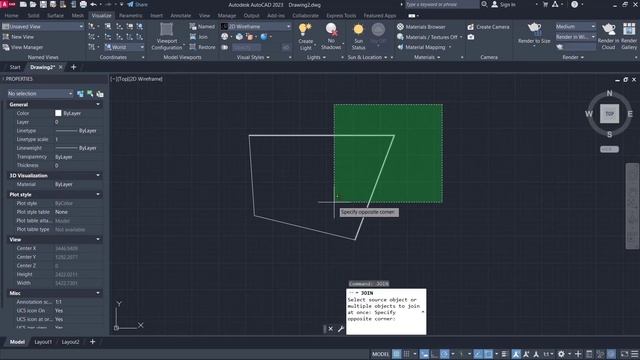Click Render to Size teapot icon
This screenshot has width=640, height=360.
(534, 29)
